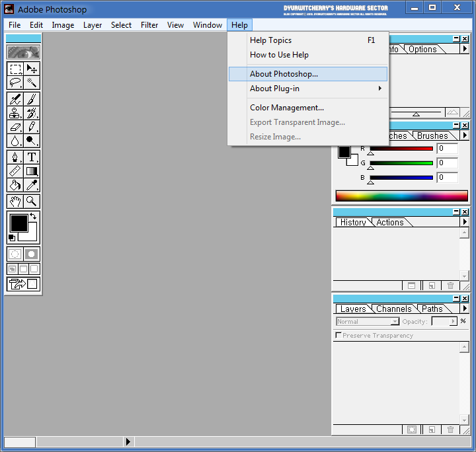Select the History Brush tool

pos(32,113)
